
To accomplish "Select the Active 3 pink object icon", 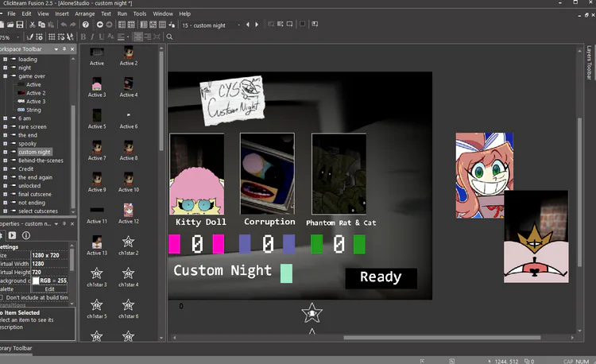I will click(97, 84).
